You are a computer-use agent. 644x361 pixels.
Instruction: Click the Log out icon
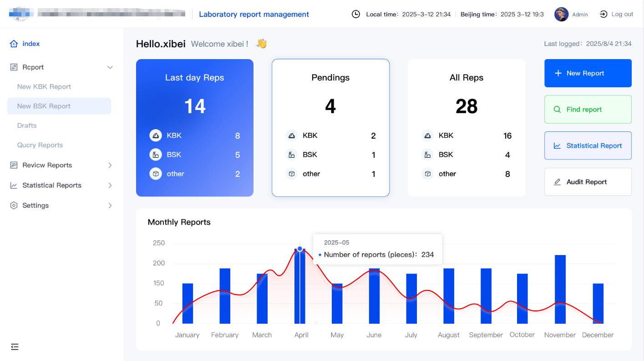point(603,15)
